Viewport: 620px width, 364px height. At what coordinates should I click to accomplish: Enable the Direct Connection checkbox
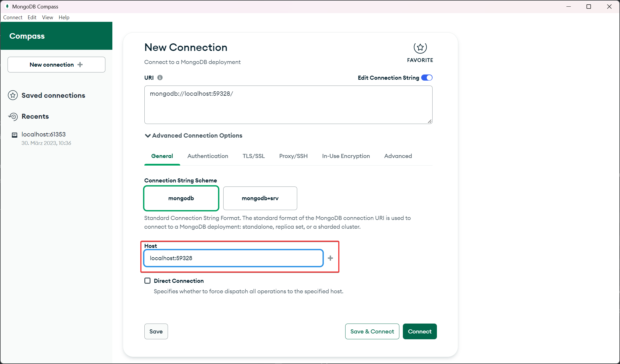[148, 281]
